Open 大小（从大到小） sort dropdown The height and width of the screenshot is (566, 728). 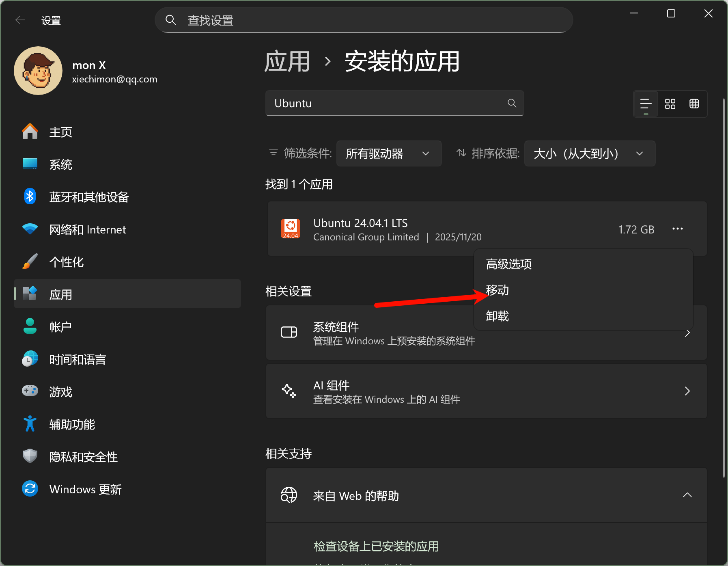click(590, 153)
